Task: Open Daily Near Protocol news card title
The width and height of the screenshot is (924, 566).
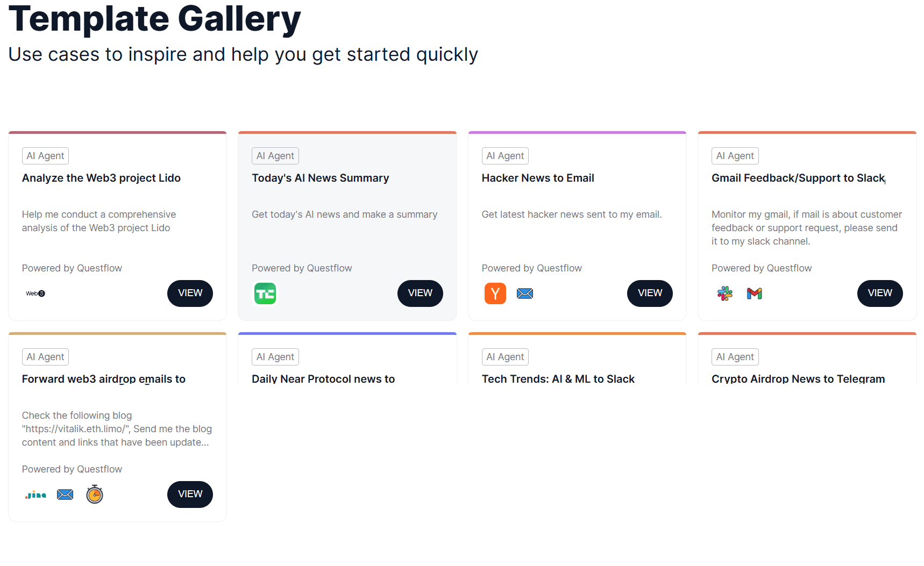Action: [323, 379]
